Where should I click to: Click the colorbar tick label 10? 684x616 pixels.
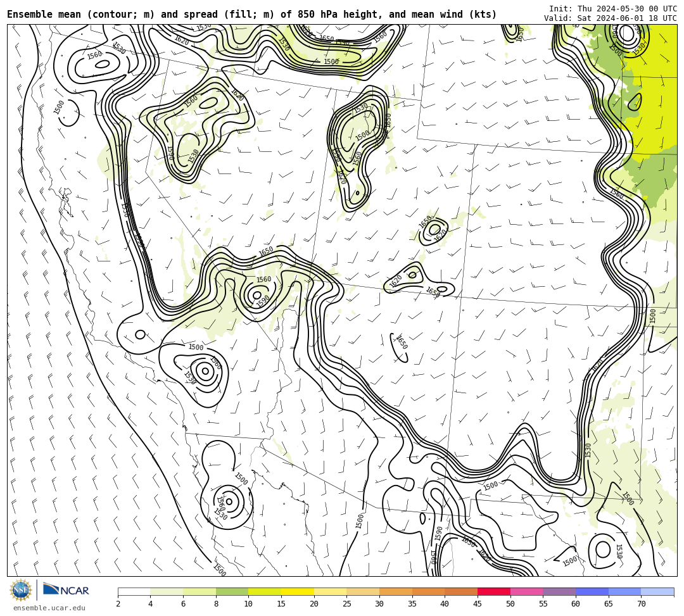(x=248, y=604)
